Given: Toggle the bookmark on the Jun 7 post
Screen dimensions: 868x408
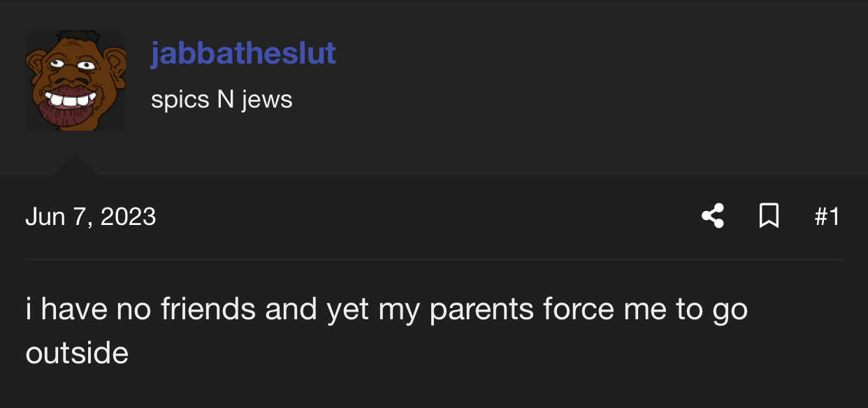Looking at the screenshot, I should click(x=769, y=216).
